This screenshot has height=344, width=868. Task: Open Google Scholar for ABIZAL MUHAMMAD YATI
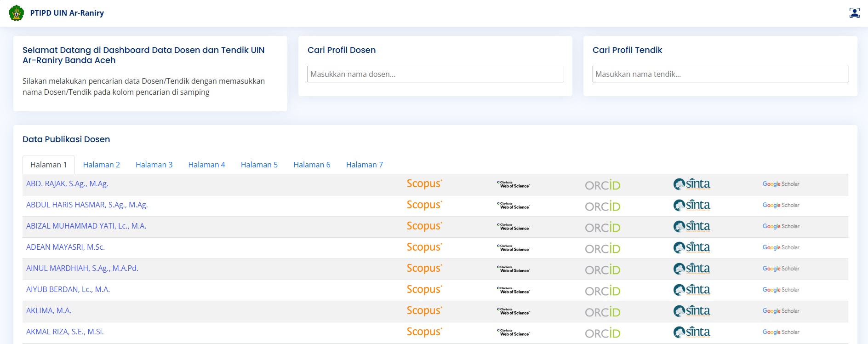pos(781,226)
